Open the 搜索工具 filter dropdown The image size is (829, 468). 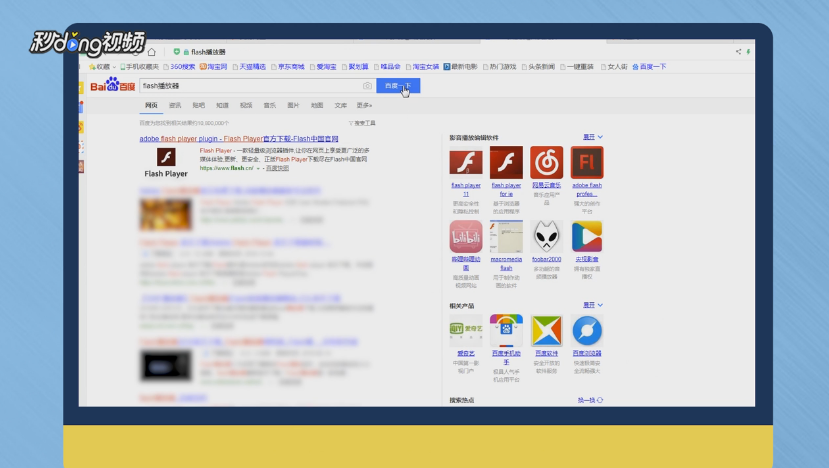[x=362, y=123]
